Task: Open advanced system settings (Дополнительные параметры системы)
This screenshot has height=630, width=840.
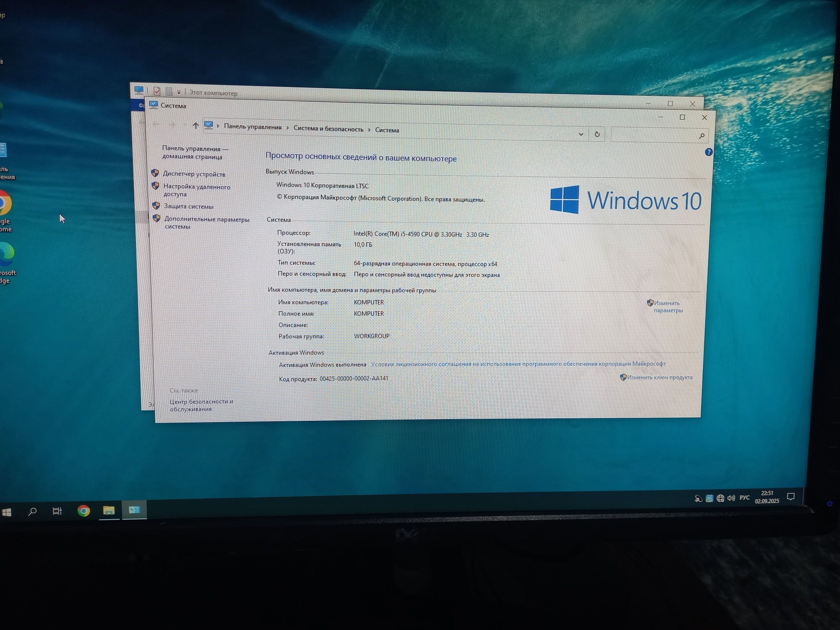Action: coord(207,223)
